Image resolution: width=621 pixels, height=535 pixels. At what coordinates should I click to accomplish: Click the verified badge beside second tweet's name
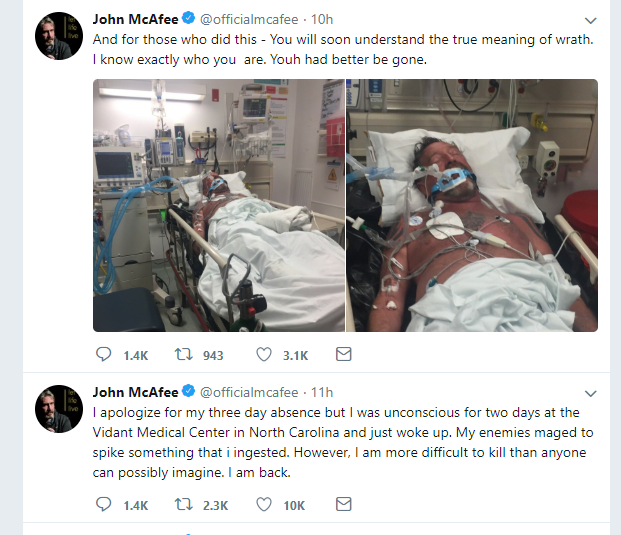coord(191,393)
